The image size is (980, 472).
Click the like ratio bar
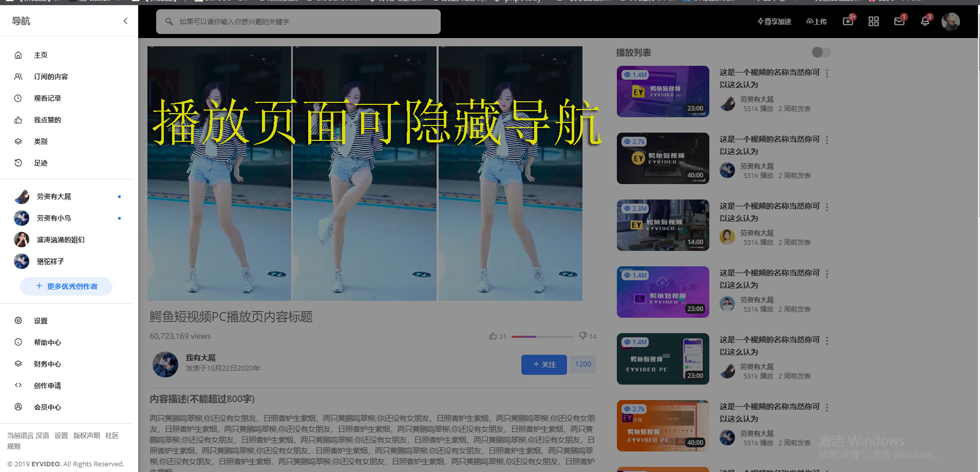pos(542,336)
